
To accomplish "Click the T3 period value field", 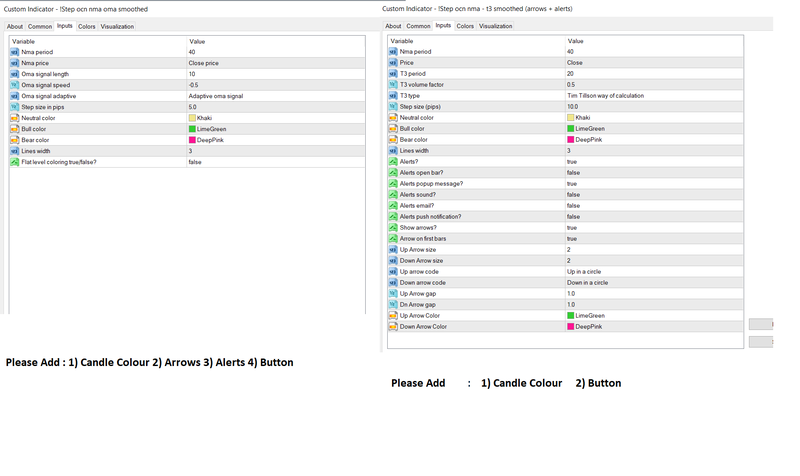I will click(x=571, y=74).
